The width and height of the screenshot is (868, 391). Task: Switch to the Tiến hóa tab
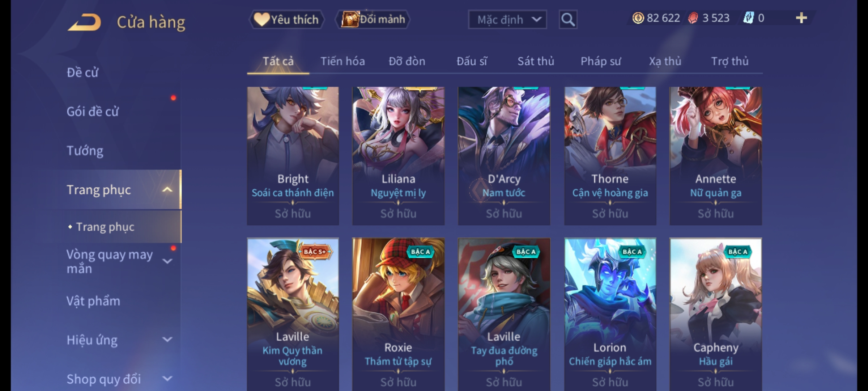[x=342, y=62]
